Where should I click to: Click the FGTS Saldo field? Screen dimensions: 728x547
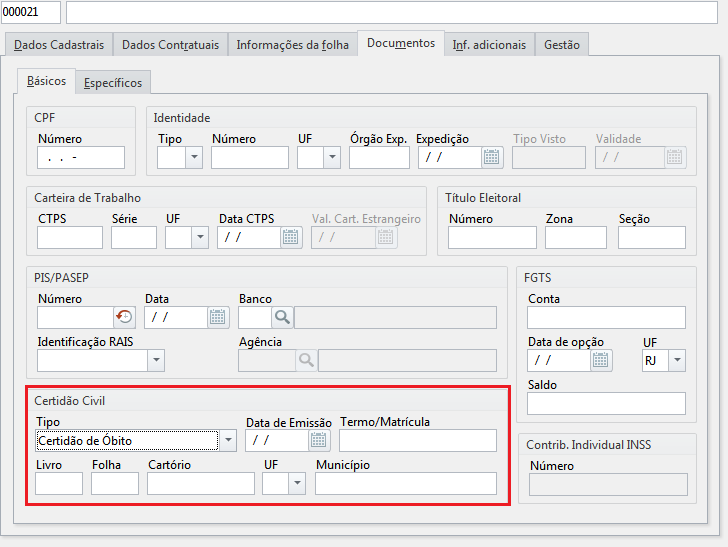pos(606,404)
